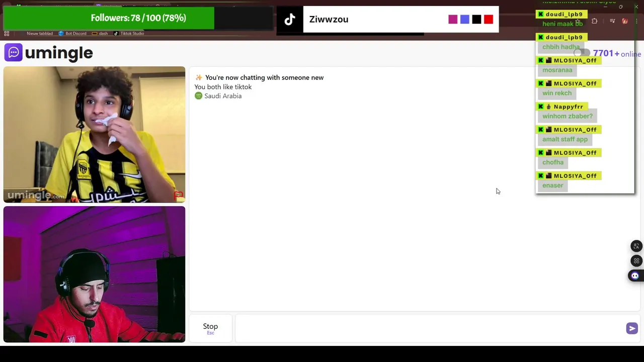The width and height of the screenshot is (644, 362).
Task: Open the two-eyed assistant floating widget
Action: (635, 276)
